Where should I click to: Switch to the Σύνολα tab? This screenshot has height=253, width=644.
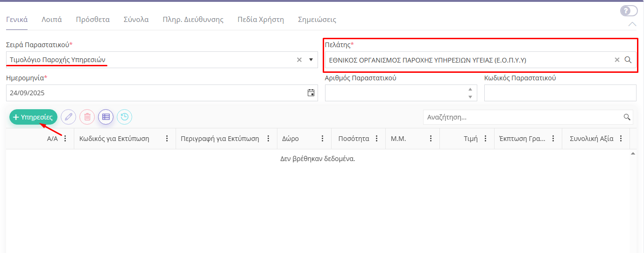[x=136, y=20]
